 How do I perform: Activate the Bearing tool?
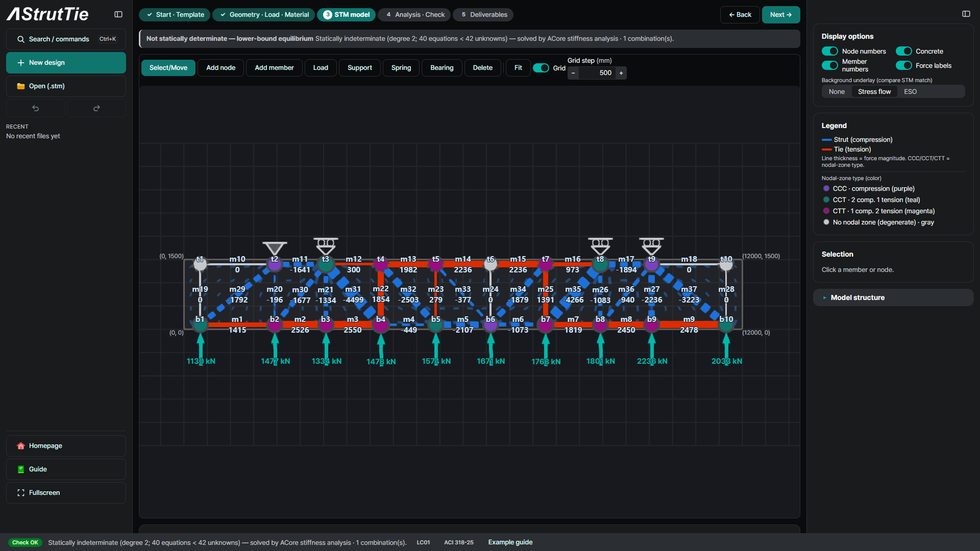click(442, 68)
